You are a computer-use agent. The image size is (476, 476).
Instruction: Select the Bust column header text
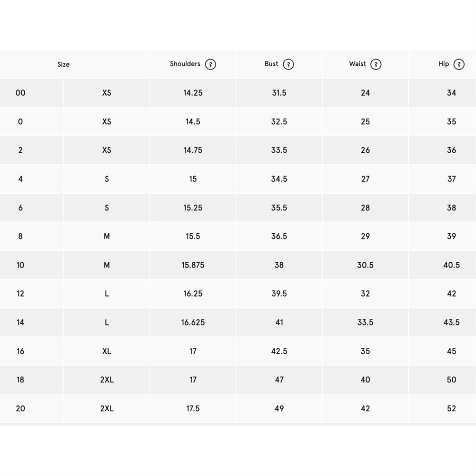pyautogui.click(x=271, y=64)
